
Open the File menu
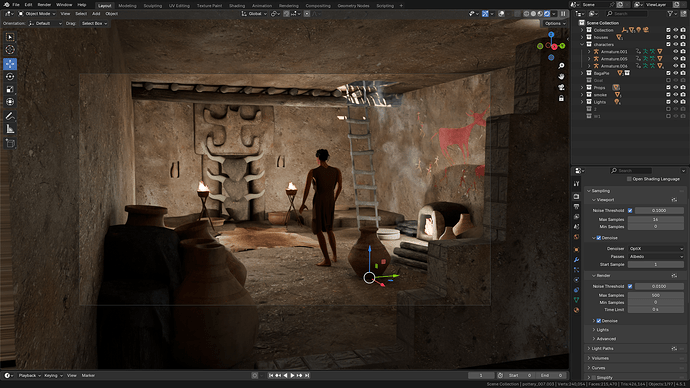point(16,5)
